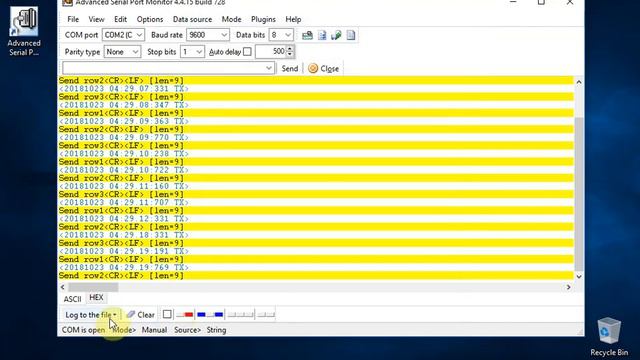640x360 pixels.
Task: Switch to the HEX tab
Action: coord(96,298)
